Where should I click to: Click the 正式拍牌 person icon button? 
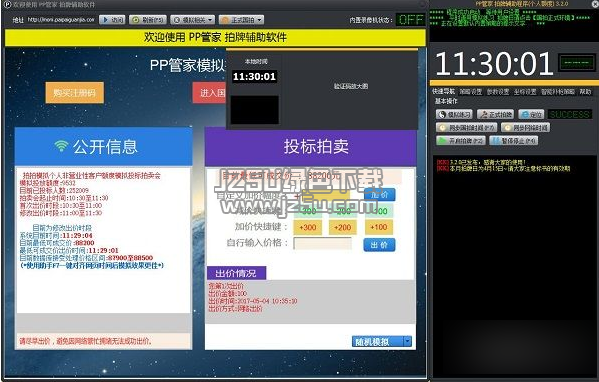click(495, 114)
